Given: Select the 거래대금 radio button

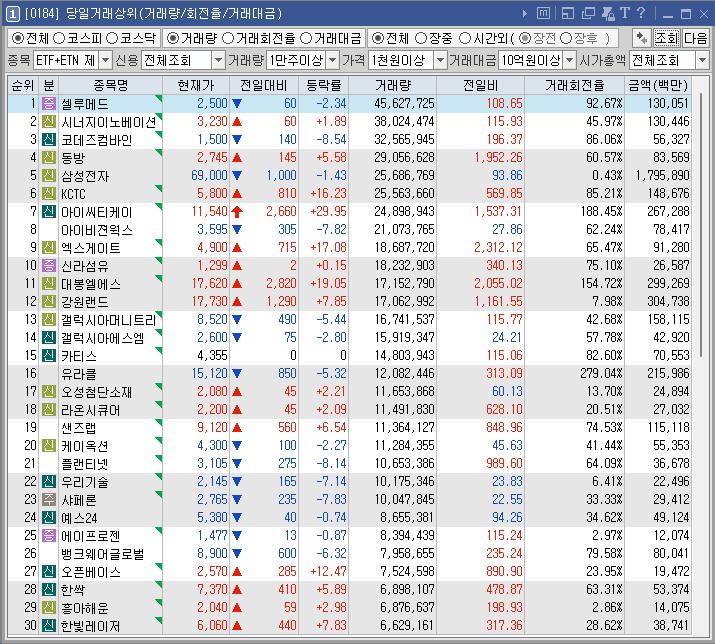Looking at the screenshot, I should coord(306,38).
